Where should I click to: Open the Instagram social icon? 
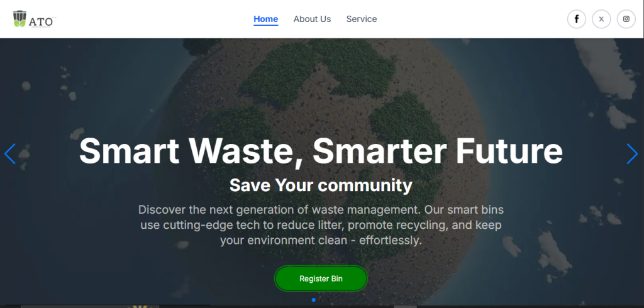coord(626,19)
